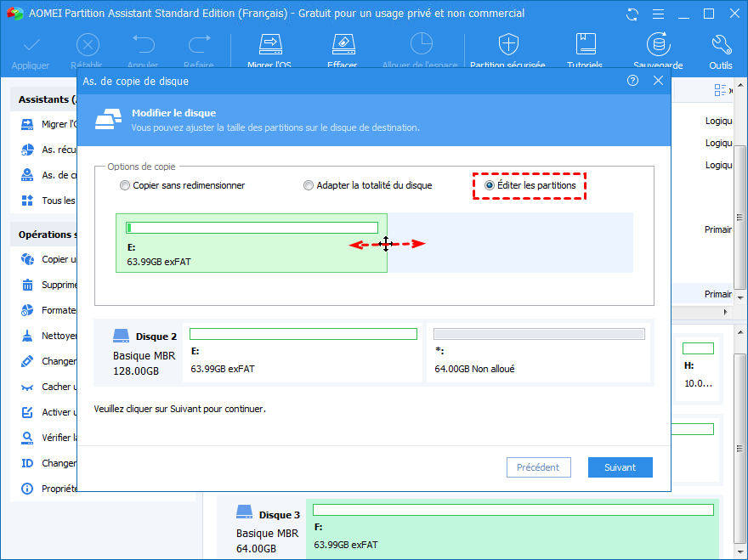The width and height of the screenshot is (748, 560).
Task: Open the Outils wrench icon
Action: 721,45
